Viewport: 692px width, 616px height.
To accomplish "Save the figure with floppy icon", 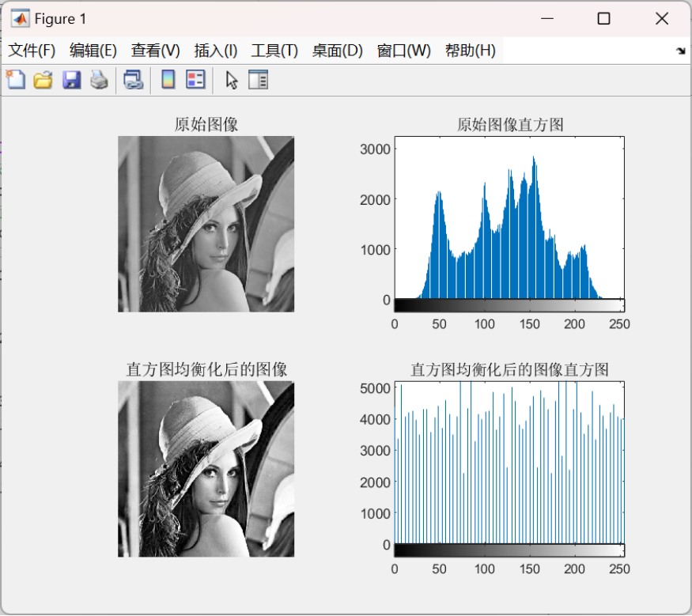I will pyautogui.click(x=71, y=80).
